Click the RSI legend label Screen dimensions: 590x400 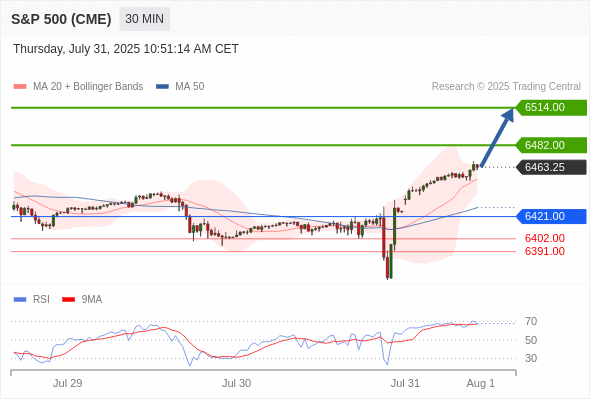[41, 300]
